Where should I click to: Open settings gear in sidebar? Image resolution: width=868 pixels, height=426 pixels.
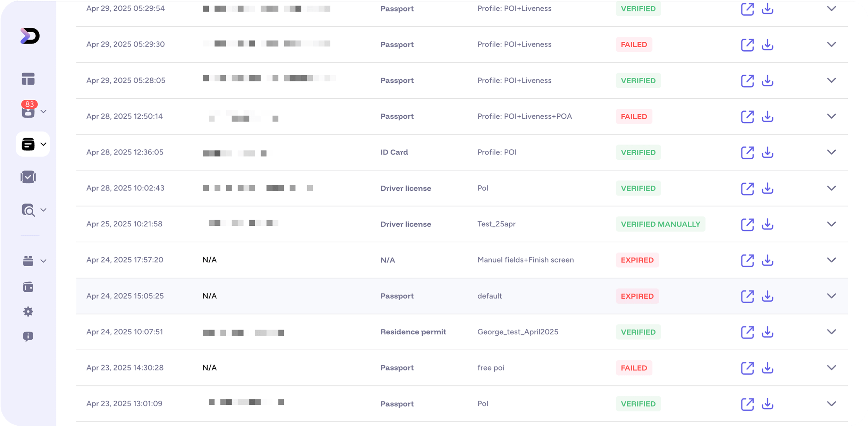pos(28,311)
